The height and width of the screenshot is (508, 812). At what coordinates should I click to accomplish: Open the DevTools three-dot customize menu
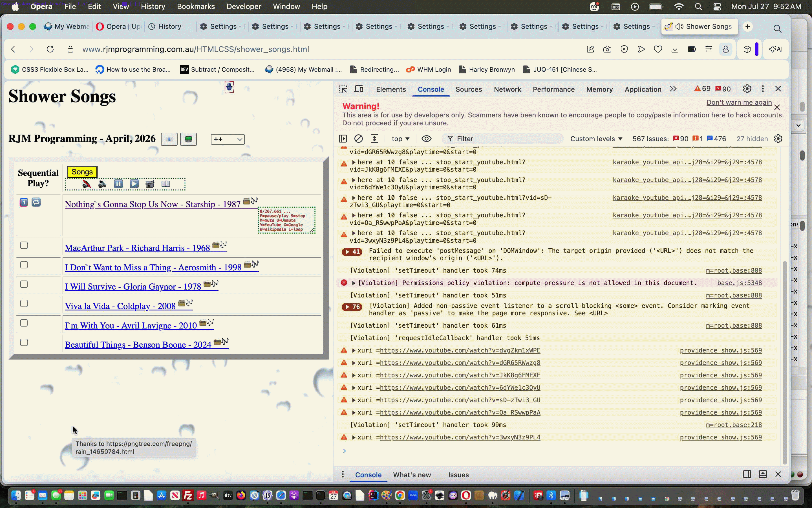[763, 89]
